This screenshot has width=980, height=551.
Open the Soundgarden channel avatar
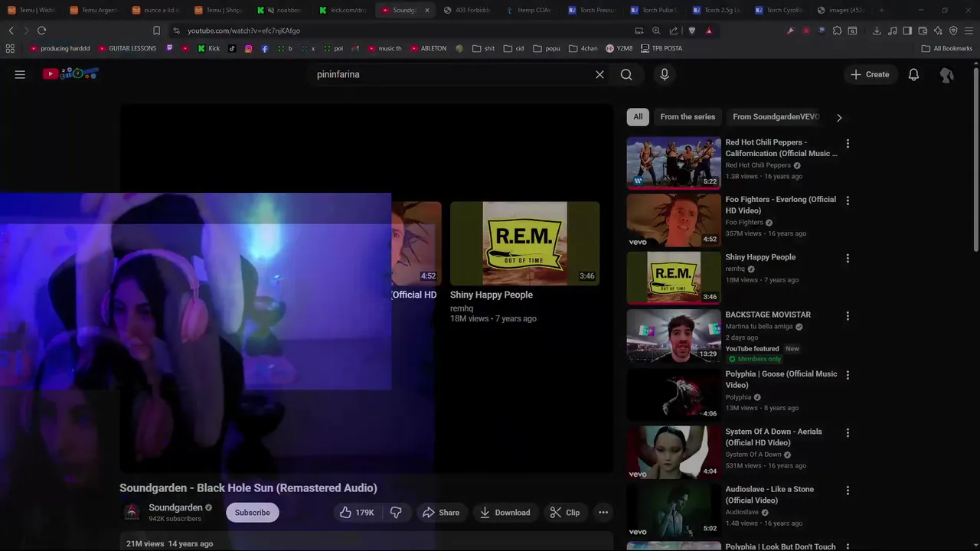click(132, 512)
